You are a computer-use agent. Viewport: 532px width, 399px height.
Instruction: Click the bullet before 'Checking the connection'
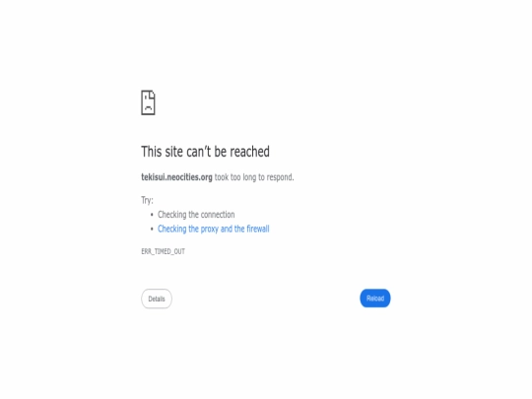(x=152, y=215)
